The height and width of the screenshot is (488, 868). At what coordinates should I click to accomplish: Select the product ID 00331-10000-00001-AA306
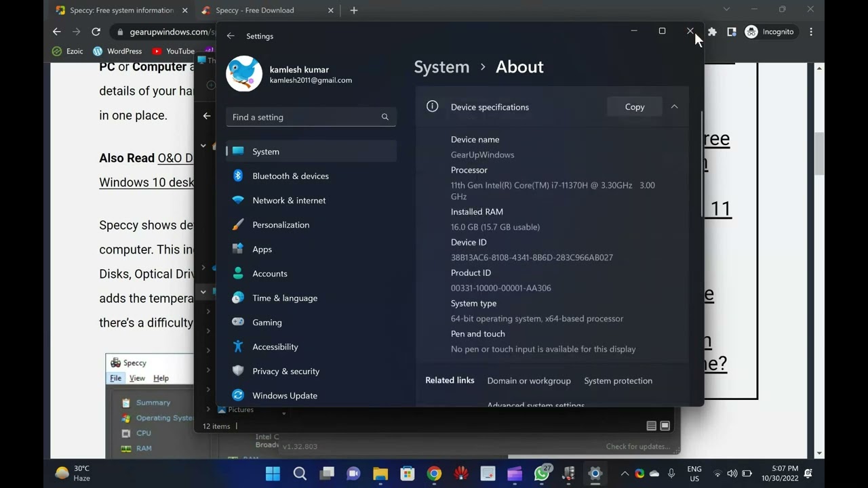501,288
